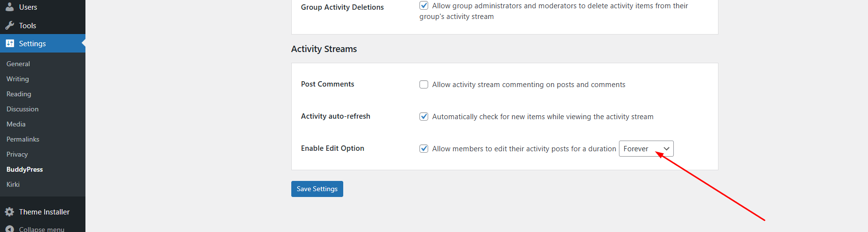Open Media settings
The height and width of the screenshot is (232, 868).
pos(16,124)
